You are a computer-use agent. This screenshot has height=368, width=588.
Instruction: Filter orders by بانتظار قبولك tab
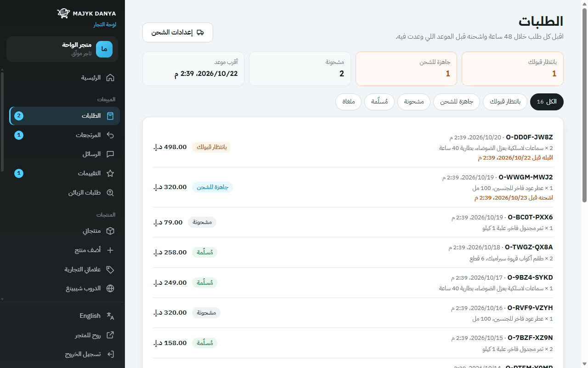505,102
